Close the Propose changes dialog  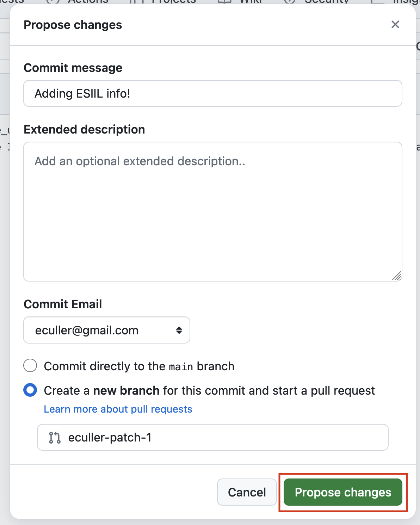(x=395, y=24)
